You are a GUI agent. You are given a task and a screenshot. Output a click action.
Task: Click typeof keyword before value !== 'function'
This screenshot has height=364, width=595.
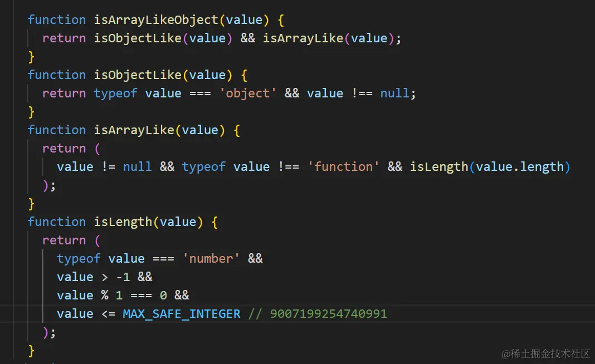[x=204, y=167]
